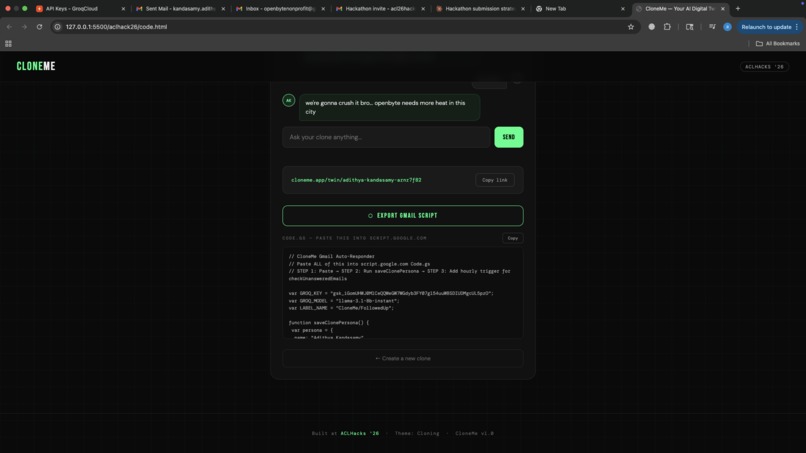
Task: Focus the 'Ask your clone anything' input
Action: point(386,137)
